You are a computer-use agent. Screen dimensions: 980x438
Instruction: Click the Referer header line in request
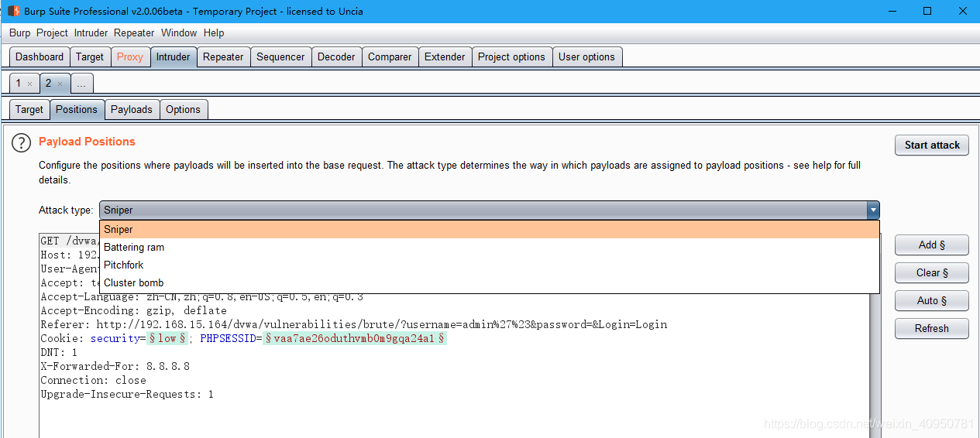(x=353, y=324)
